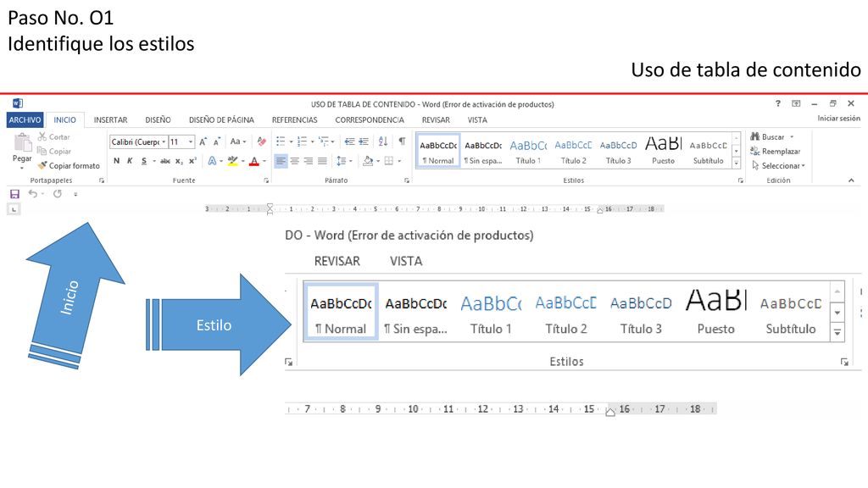Click the borders grid icon
Image resolution: width=868 pixels, height=488 pixels.
(389, 161)
